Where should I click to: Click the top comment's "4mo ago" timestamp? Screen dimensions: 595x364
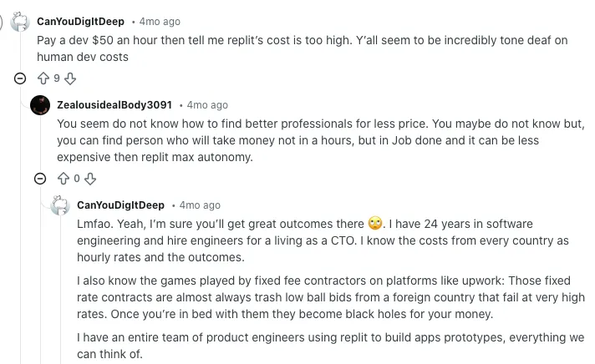point(160,22)
